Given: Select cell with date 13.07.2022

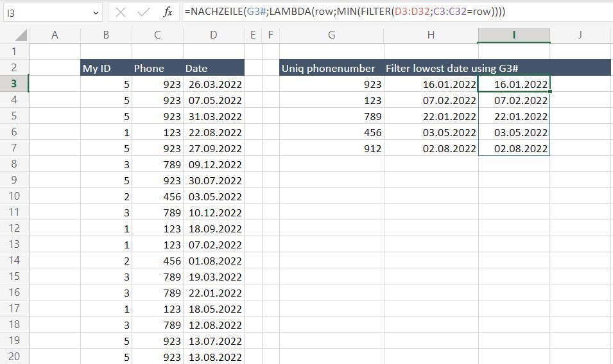Looking at the screenshot, I should (x=214, y=340).
